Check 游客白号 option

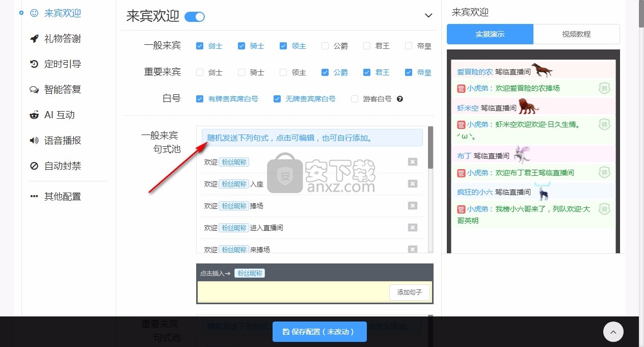[355, 99]
